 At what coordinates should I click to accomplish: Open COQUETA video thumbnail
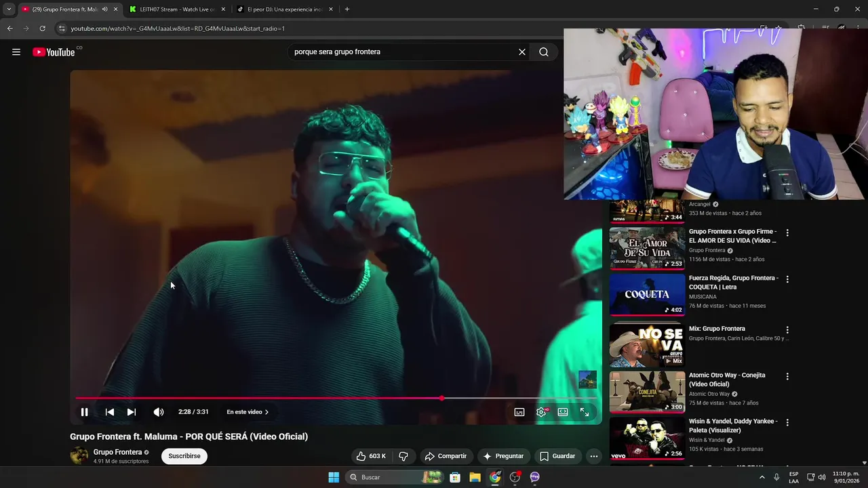point(647,295)
